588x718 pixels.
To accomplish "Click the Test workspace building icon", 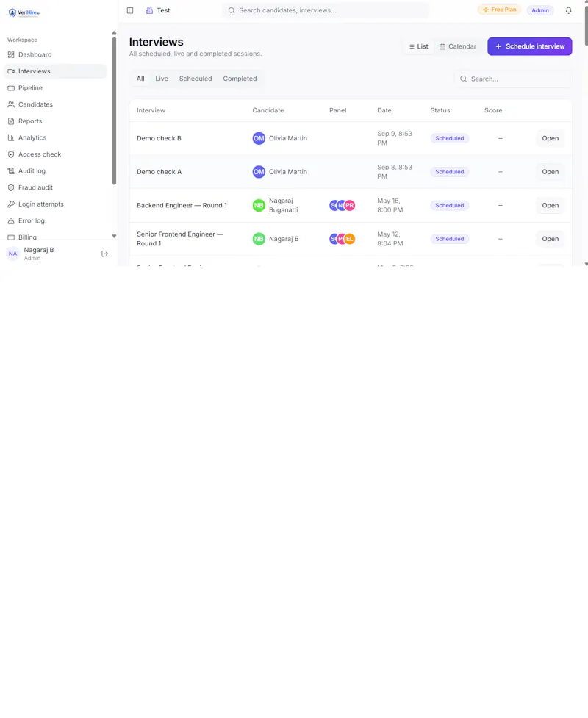I will [x=149, y=10].
